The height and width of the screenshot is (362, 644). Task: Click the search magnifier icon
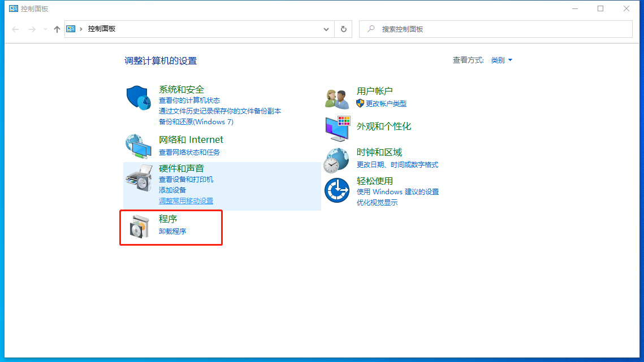[x=371, y=29]
